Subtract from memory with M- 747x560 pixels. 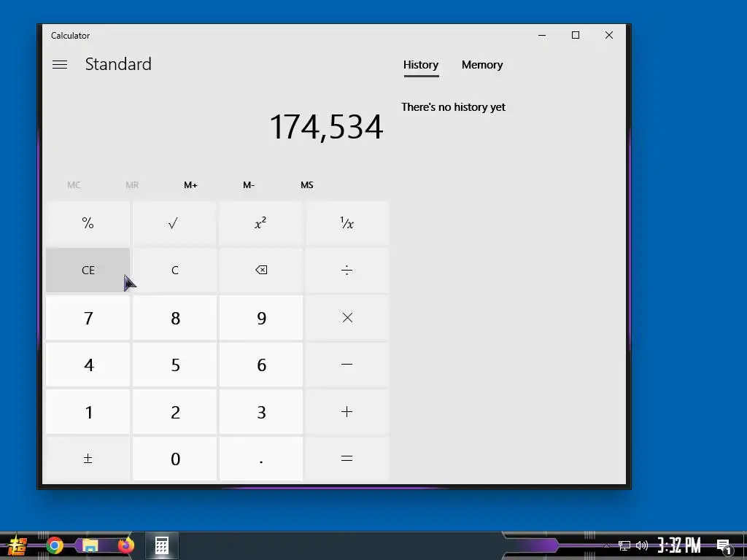pyautogui.click(x=249, y=184)
